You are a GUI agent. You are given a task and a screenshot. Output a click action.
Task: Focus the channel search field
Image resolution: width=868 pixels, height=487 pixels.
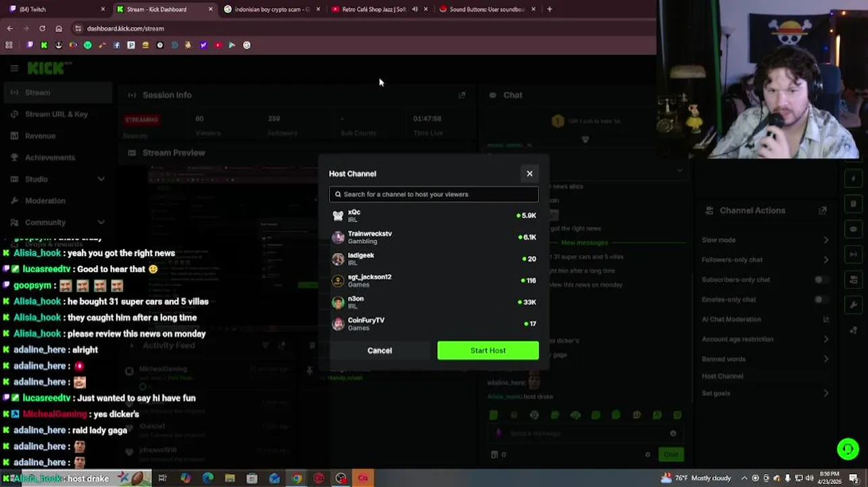click(x=433, y=194)
